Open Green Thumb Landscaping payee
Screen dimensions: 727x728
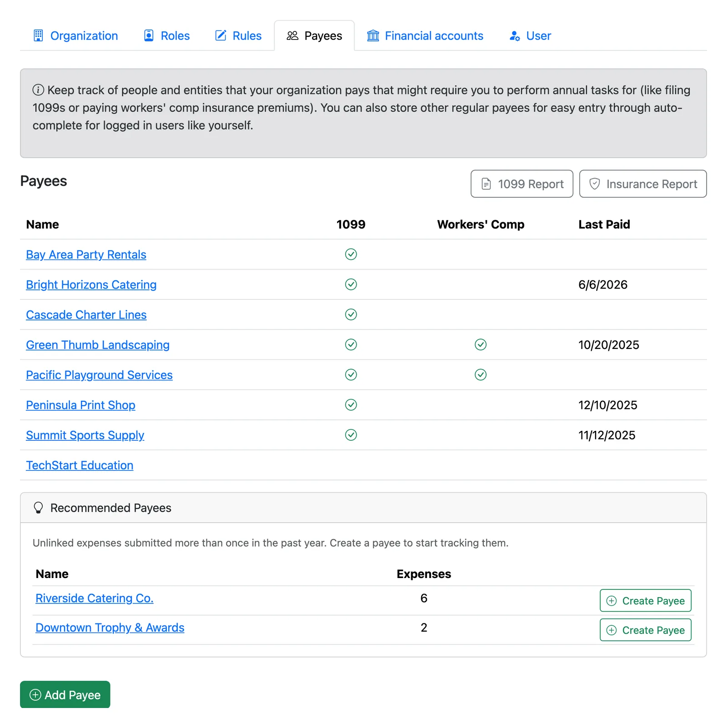click(98, 345)
